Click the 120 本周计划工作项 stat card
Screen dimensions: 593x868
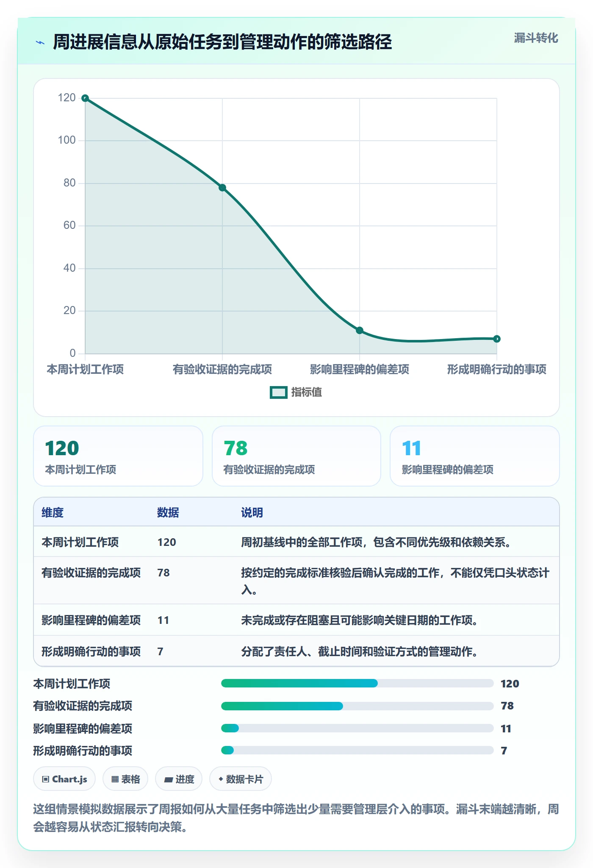coord(118,456)
